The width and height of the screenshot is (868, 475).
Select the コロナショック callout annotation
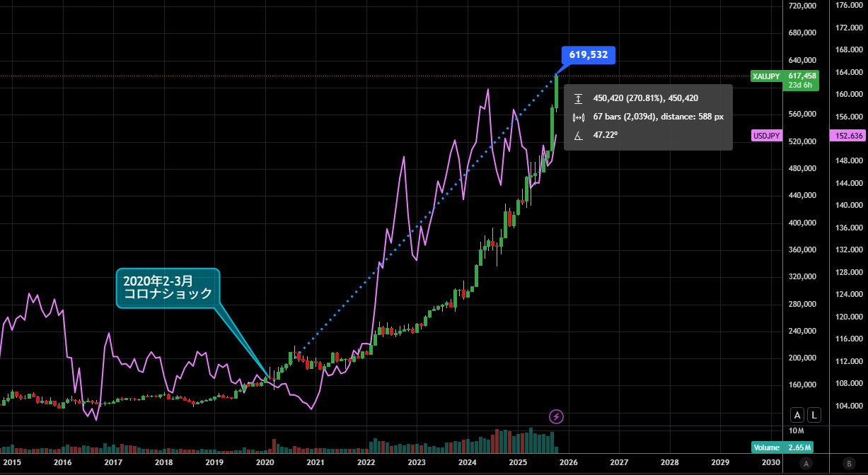coord(168,288)
